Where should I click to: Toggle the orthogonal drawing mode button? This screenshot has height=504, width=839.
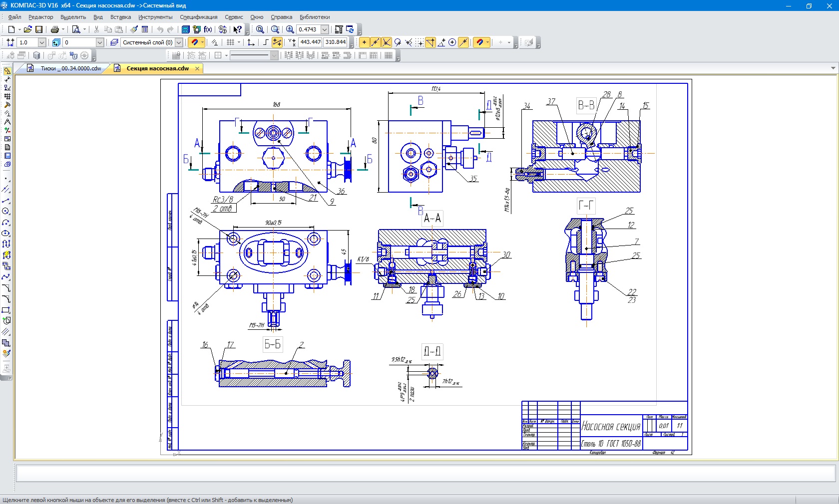(x=266, y=42)
